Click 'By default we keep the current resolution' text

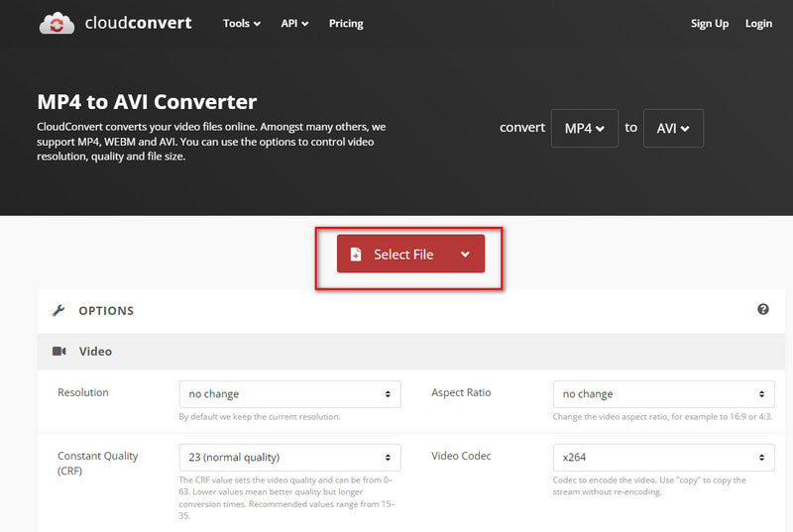click(260, 417)
